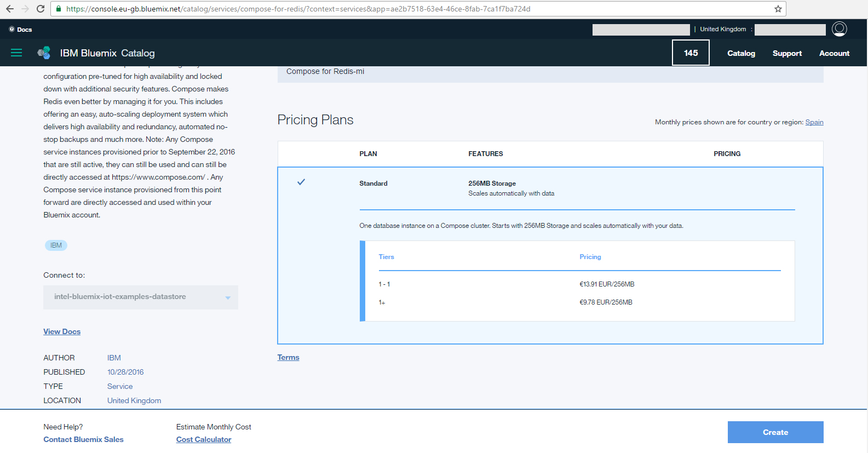Open the Catalog menu item
The image size is (868, 453).
741,53
